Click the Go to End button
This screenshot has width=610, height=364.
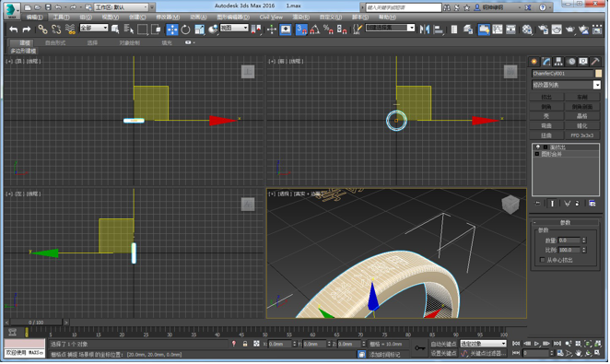tap(557, 344)
